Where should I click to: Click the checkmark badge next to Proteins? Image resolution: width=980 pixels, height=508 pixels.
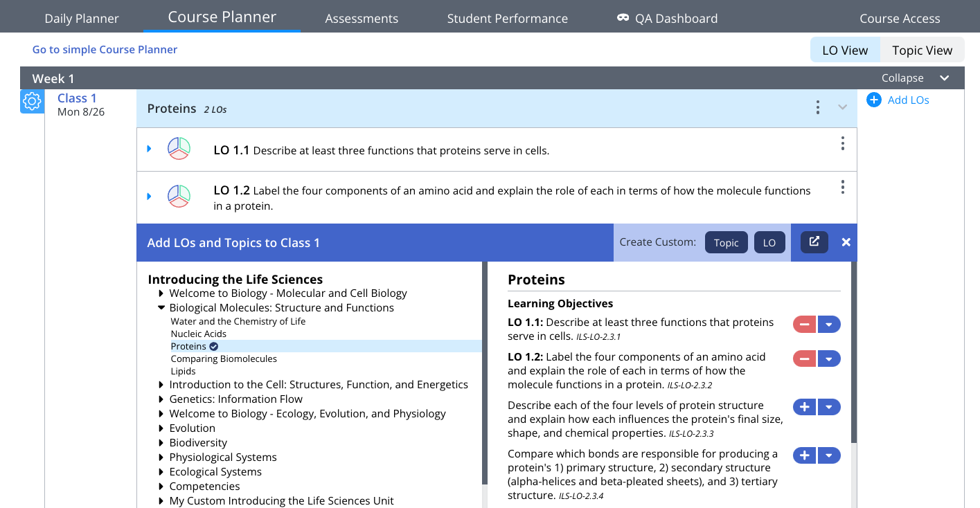click(214, 346)
